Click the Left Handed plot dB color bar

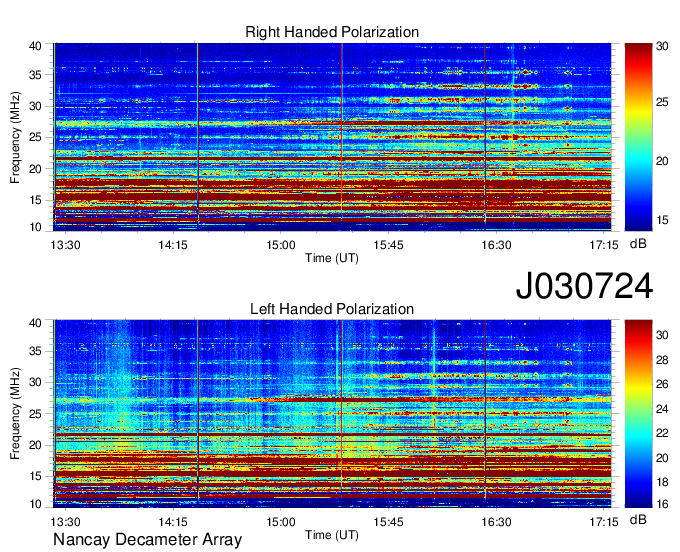click(638, 414)
